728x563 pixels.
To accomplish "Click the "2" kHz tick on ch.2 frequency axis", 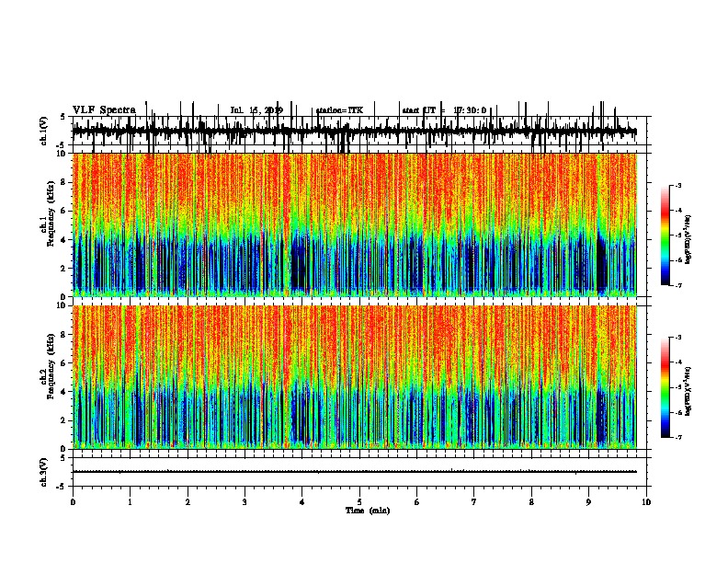I will (63, 420).
